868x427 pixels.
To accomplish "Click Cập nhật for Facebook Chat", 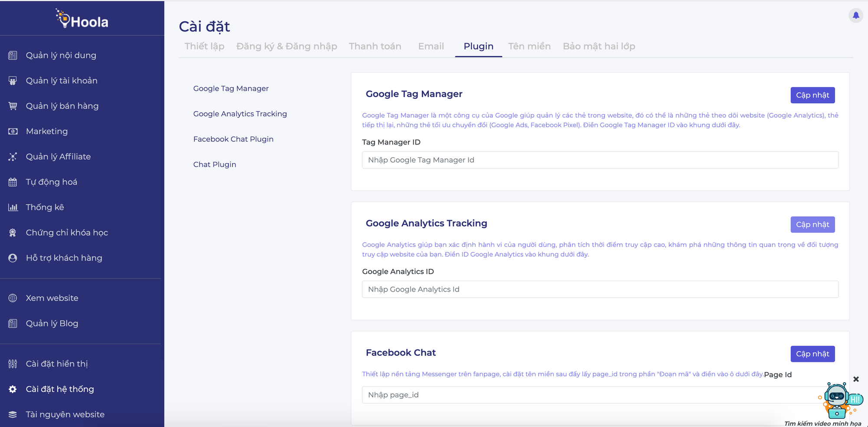I will pos(812,354).
